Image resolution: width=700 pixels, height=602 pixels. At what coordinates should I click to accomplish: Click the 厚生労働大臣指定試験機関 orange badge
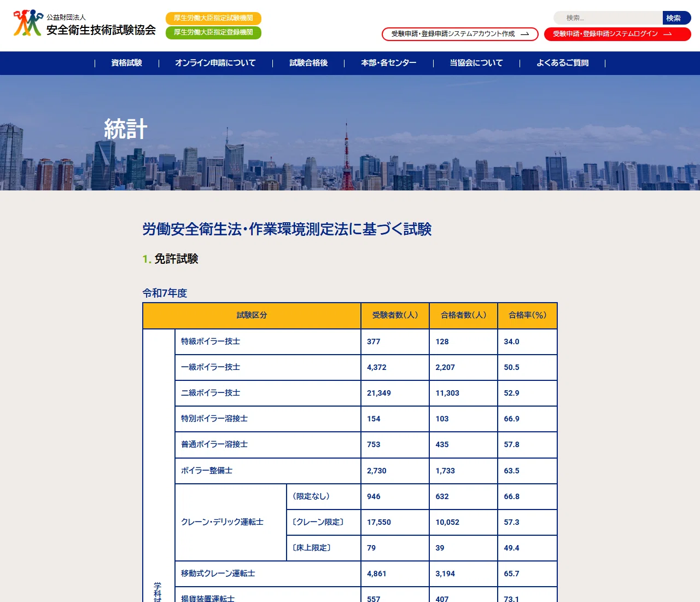click(213, 18)
